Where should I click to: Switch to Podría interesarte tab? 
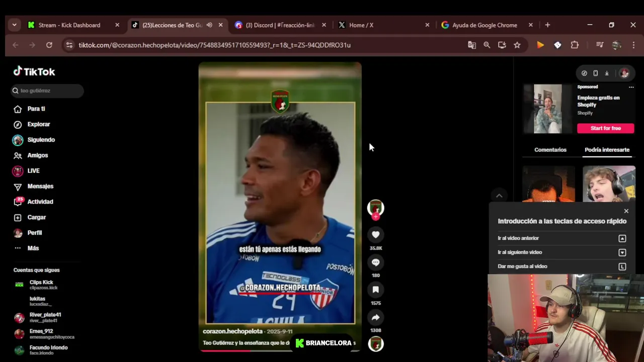coord(607,150)
